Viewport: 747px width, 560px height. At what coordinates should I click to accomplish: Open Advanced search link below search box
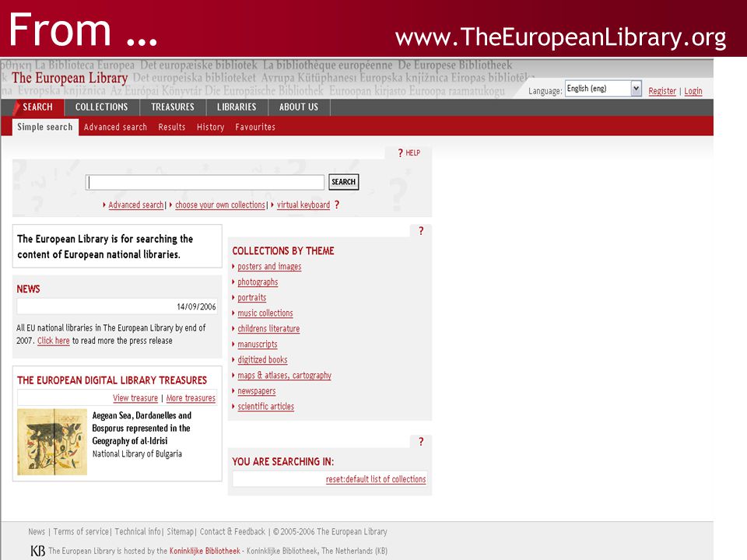pyautogui.click(x=135, y=205)
